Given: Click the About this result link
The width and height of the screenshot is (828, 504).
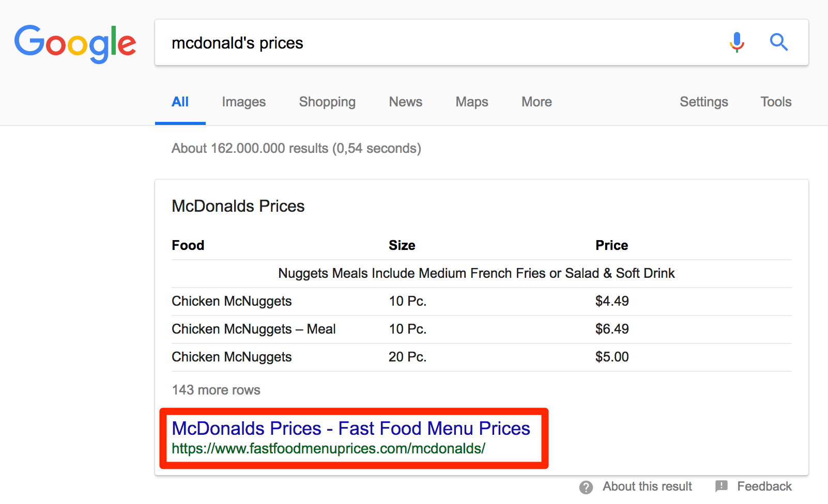Looking at the screenshot, I should coord(647,486).
